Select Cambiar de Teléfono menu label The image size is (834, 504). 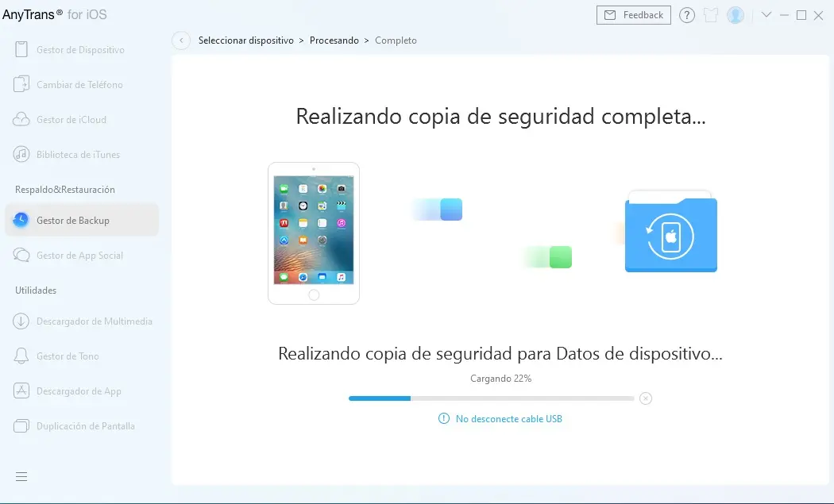[79, 85]
